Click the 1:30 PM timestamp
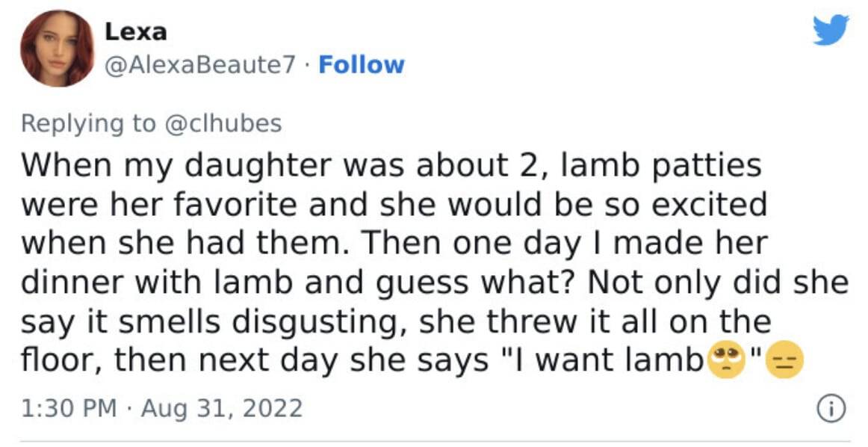This screenshot has height=447, width=868. click(x=69, y=409)
